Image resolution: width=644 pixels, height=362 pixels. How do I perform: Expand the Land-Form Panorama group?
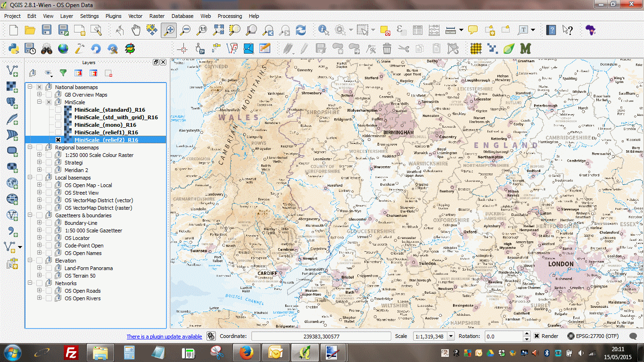coord(40,268)
